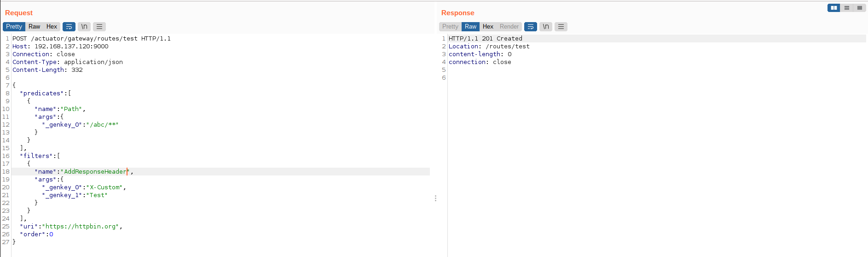Toggle word wrap icon in Request panel
The height and width of the screenshot is (257, 868).
pyautogui.click(x=69, y=27)
